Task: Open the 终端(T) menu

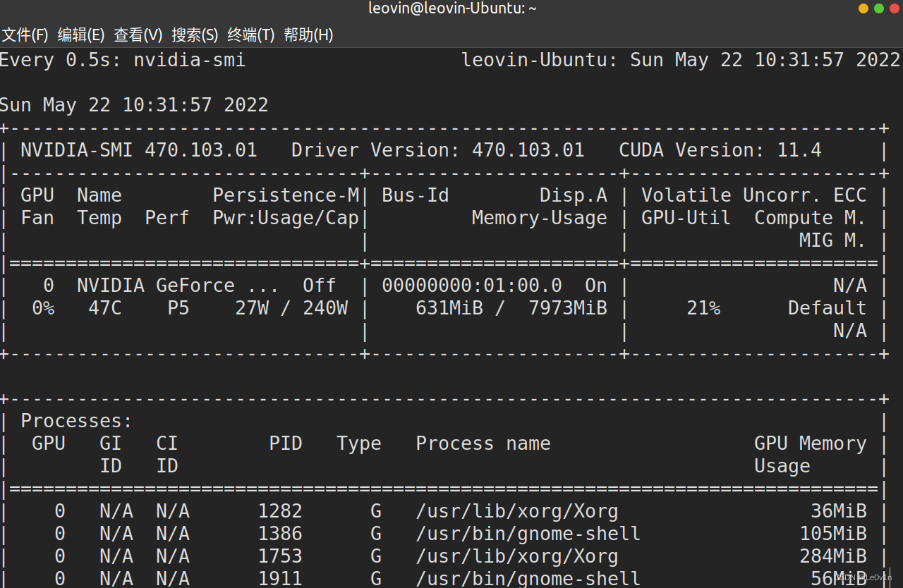Action: (x=251, y=35)
